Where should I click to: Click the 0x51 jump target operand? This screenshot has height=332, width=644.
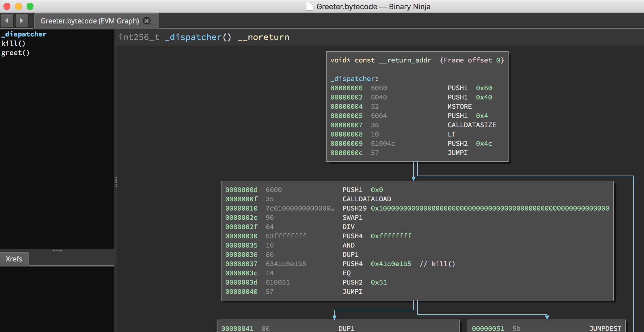point(379,282)
